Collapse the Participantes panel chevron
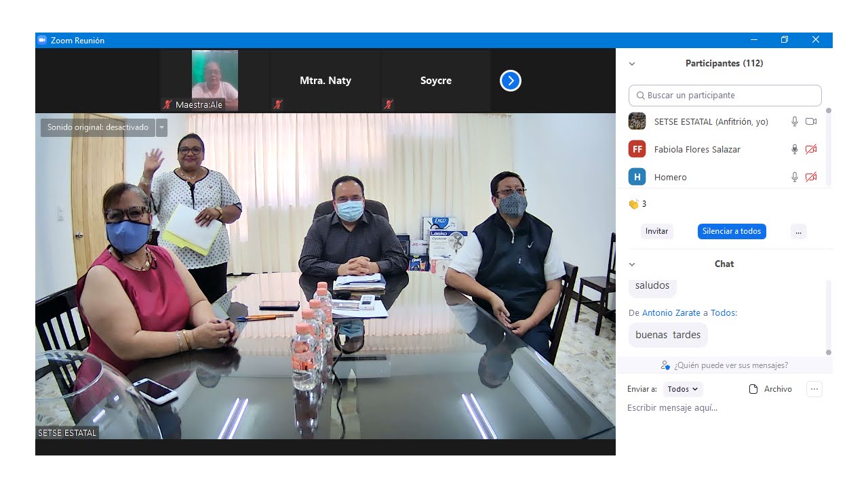Screen dimensions: 868x488 [x=632, y=64]
